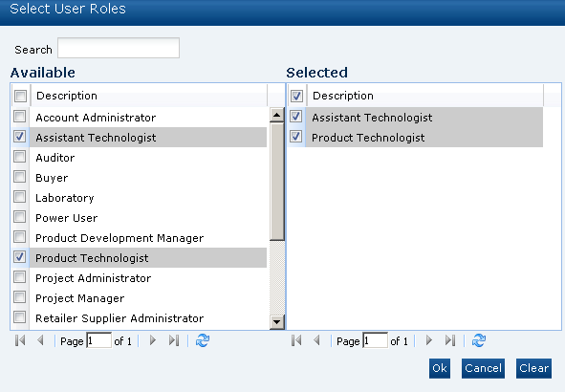This screenshot has height=392, width=565.
Task: Uncheck Product Technologist in Selected list
Action: click(295, 137)
